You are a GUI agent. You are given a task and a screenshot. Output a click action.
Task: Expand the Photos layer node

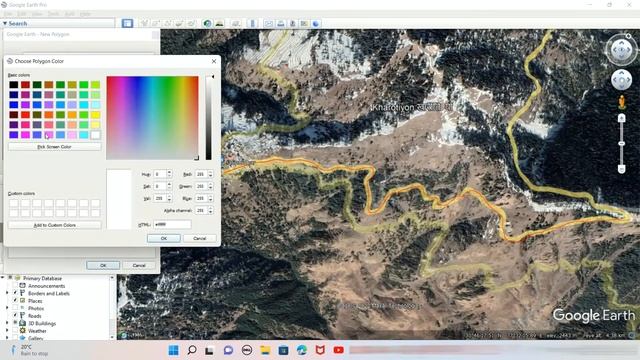point(7,308)
